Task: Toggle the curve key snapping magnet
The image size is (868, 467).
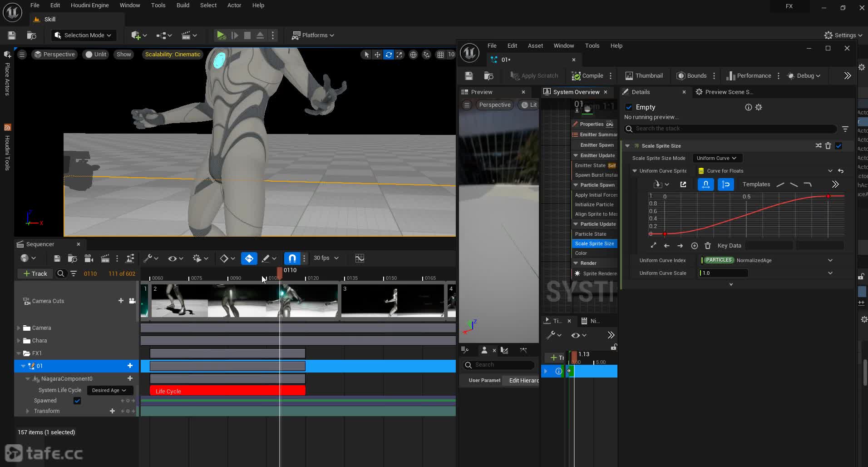Action: point(705,184)
